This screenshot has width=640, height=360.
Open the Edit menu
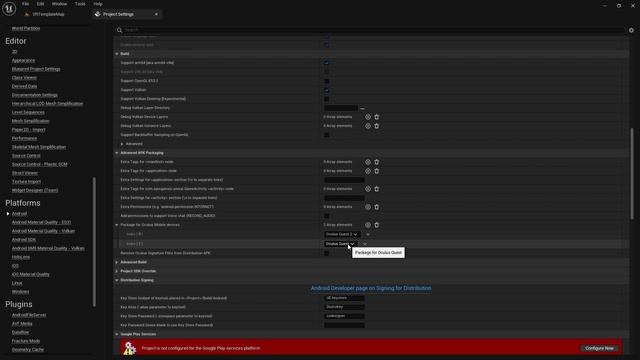pos(40,4)
